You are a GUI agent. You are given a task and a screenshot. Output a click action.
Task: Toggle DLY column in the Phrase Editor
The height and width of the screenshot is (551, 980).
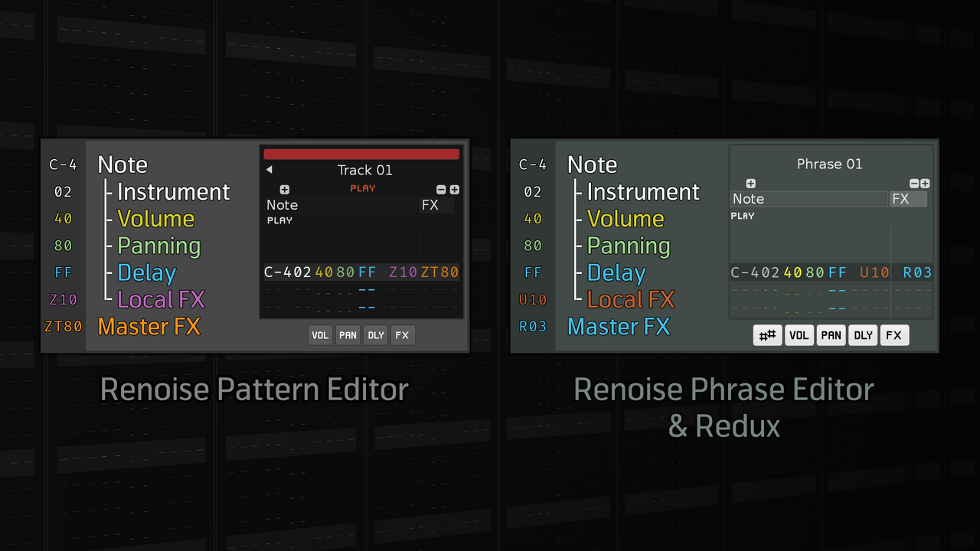coord(863,335)
